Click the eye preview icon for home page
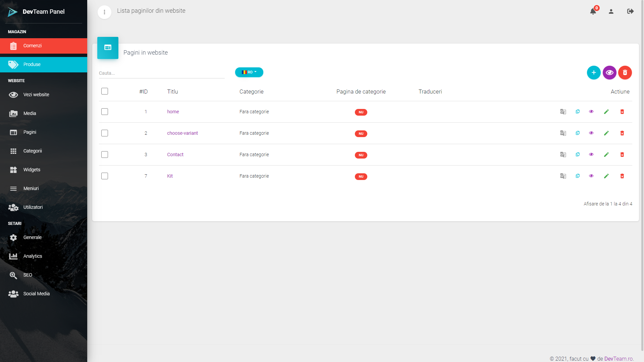The height and width of the screenshot is (362, 644). [x=591, y=112]
